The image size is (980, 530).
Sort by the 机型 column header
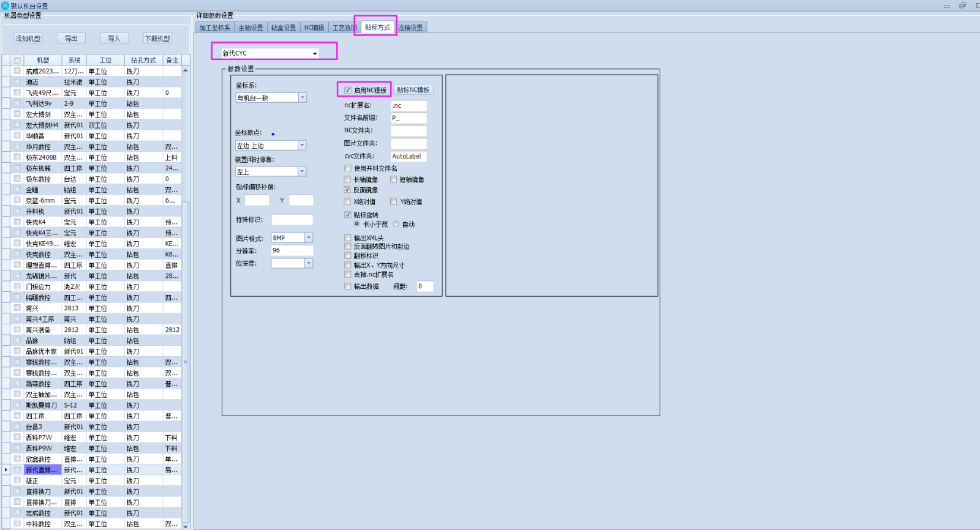click(x=43, y=60)
